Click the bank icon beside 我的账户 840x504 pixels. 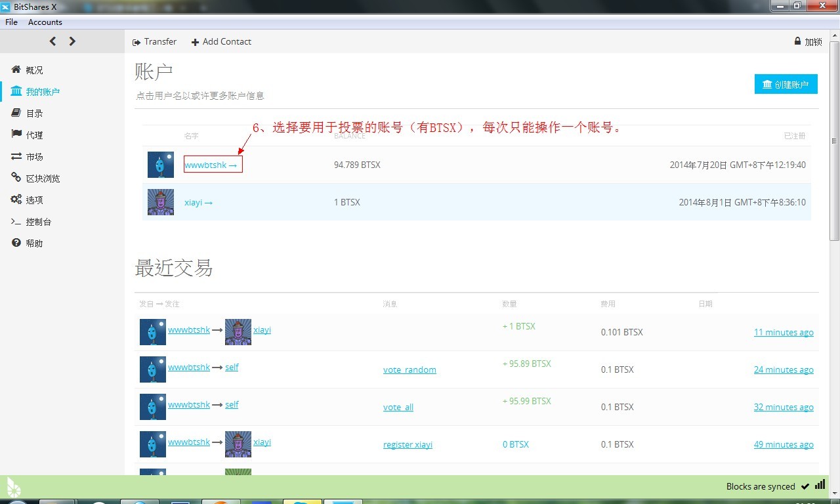point(16,91)
